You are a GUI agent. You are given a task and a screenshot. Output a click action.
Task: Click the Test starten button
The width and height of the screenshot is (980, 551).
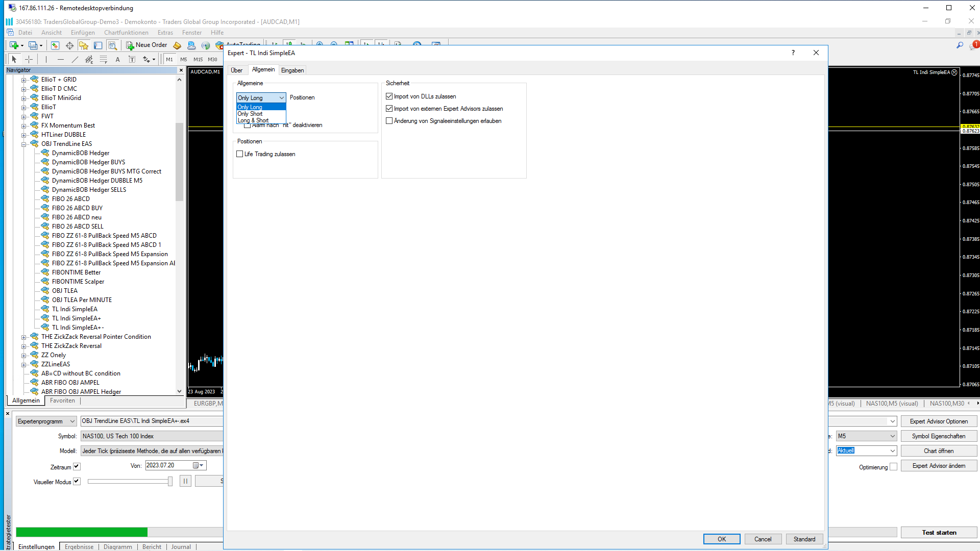pos(939,533)
